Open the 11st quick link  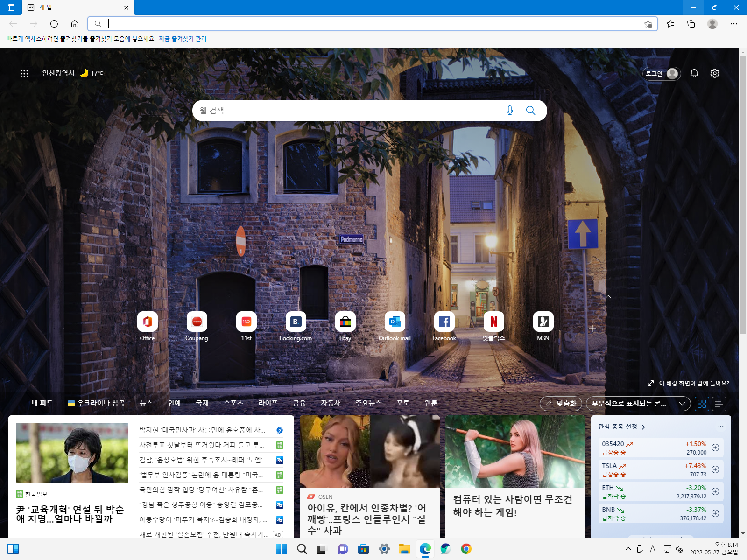247,326
